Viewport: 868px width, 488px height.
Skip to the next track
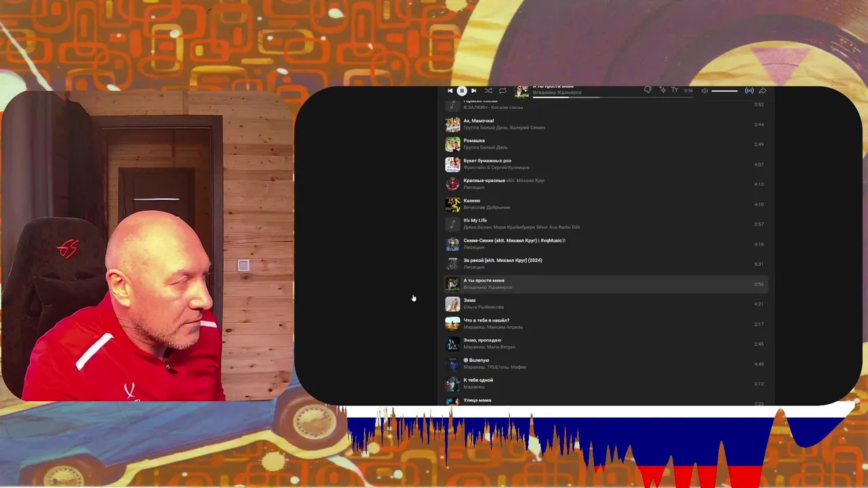pyautogui.click(x=473, y=91)
